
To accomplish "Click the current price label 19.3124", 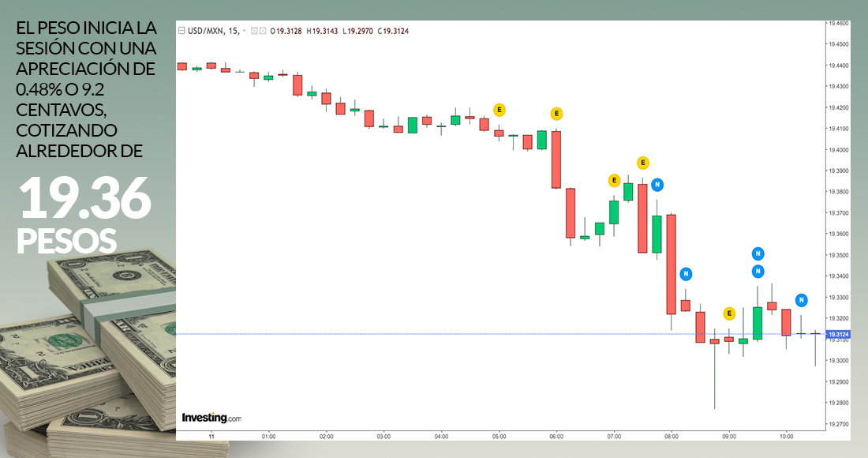I will click(x=837, y=334).
